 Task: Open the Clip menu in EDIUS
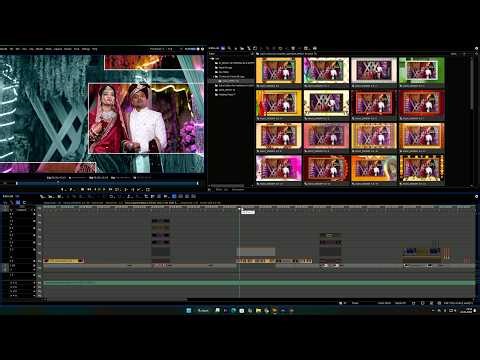click(x=31, y=49)
